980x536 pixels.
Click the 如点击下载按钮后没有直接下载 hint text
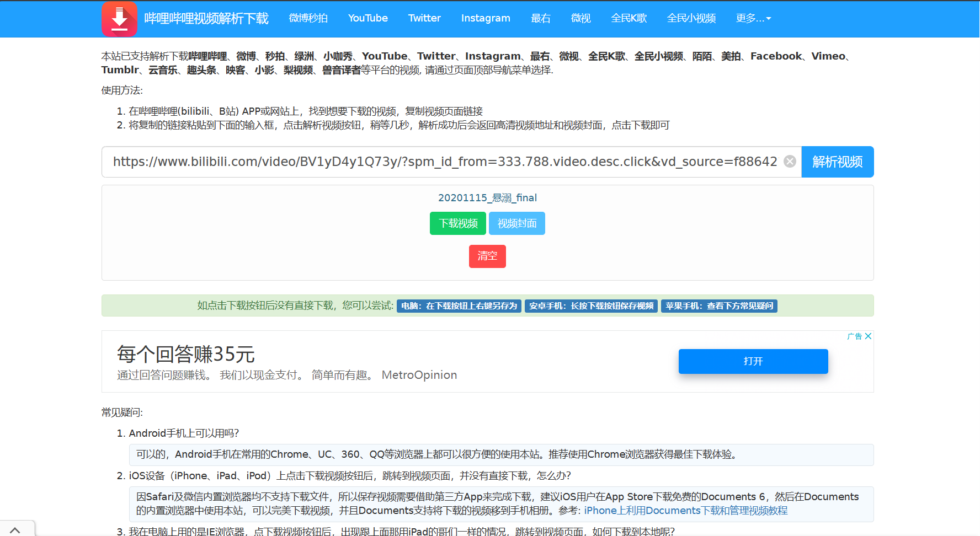tap(295, 305)
